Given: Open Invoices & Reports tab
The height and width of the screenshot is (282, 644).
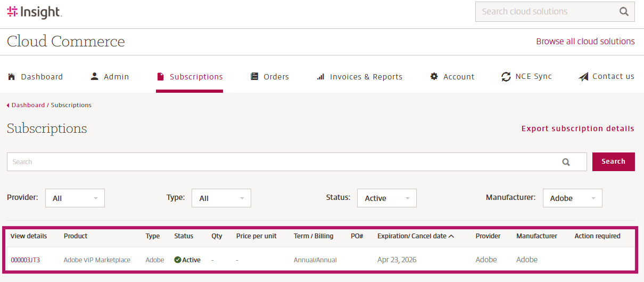Looking at the screenshot, I should pyautogui.click(x=360, y=77).
